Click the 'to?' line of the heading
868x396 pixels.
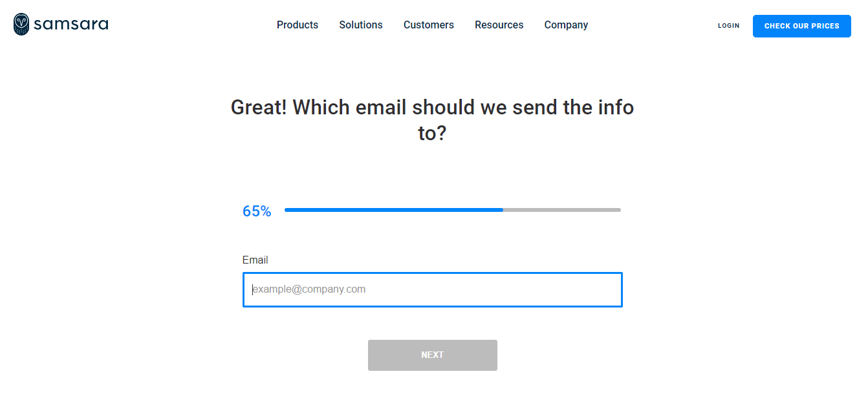432,133
